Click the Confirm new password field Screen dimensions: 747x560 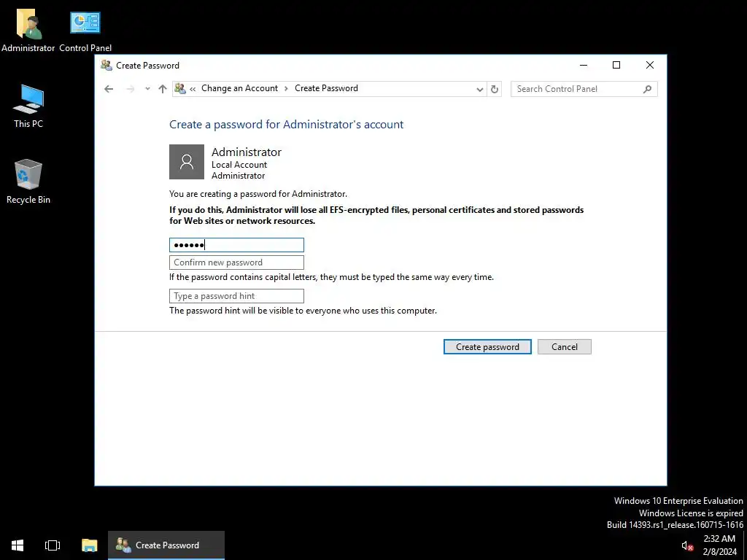tap(237, 262)
